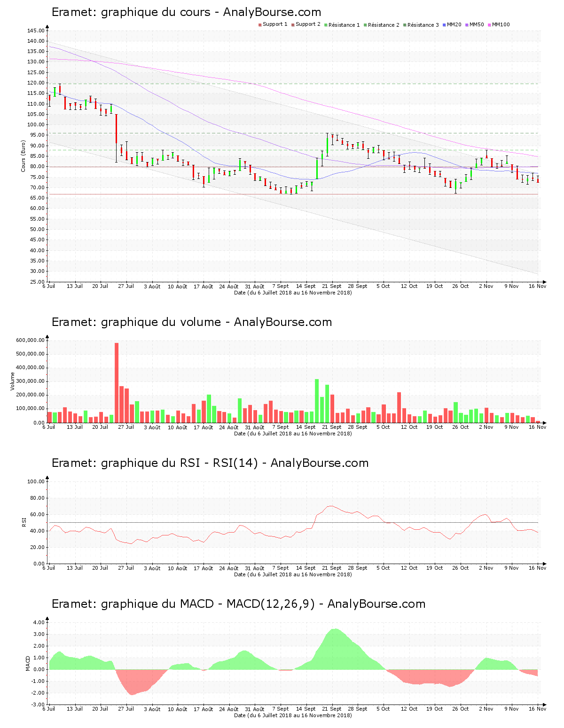Click the MM100 legend color square
564x728 pixels.
489,25
